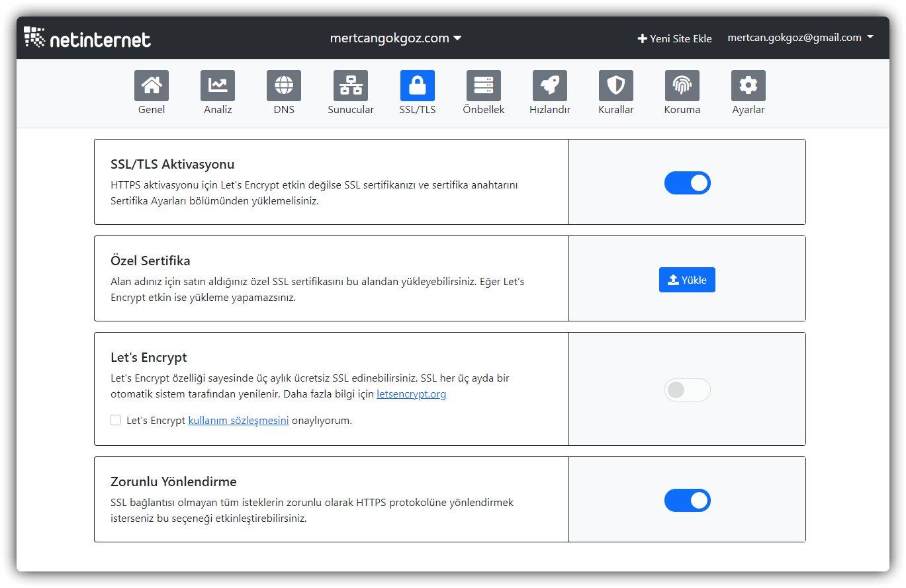The image size is (906, 588).
Task: Check the Let's Encrypt agreement checkbox
Action: coord(116,420)
